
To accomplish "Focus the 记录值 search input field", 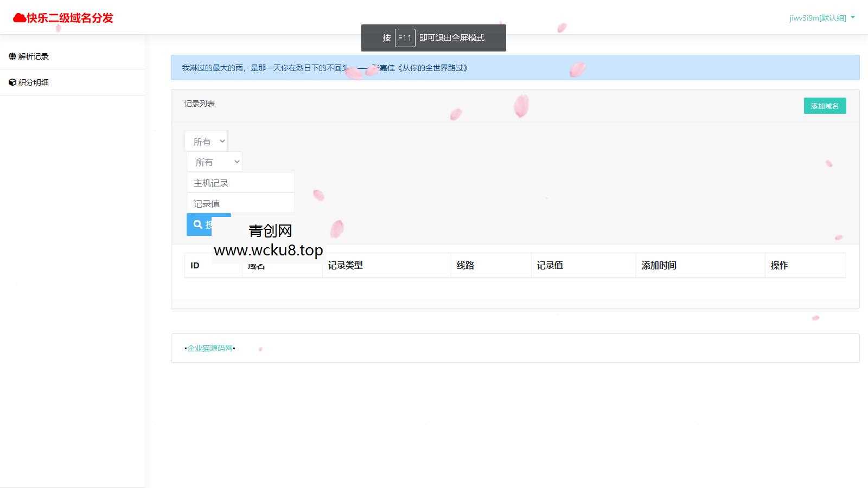I will point(240,203).
